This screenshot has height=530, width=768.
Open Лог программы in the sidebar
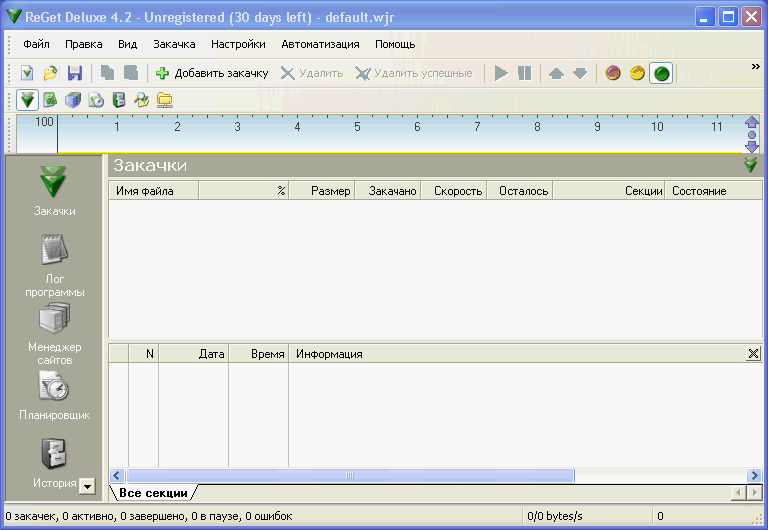click(x=54, y=266)
